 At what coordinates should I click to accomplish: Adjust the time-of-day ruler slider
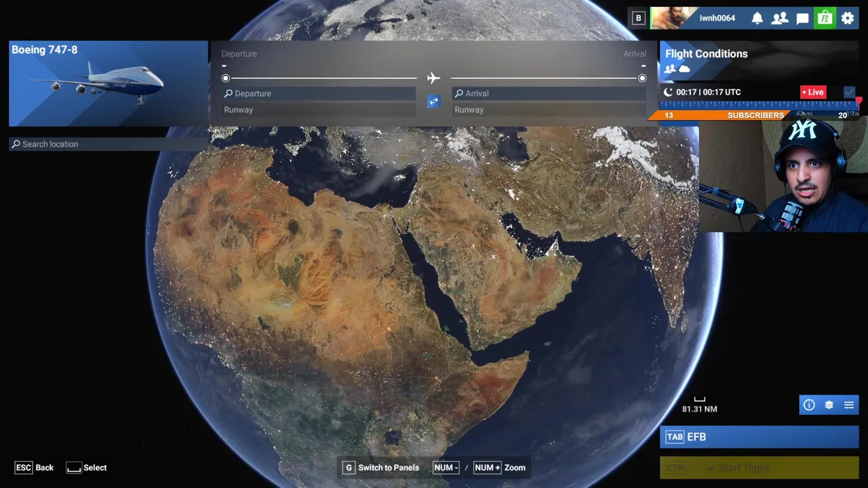759,104
